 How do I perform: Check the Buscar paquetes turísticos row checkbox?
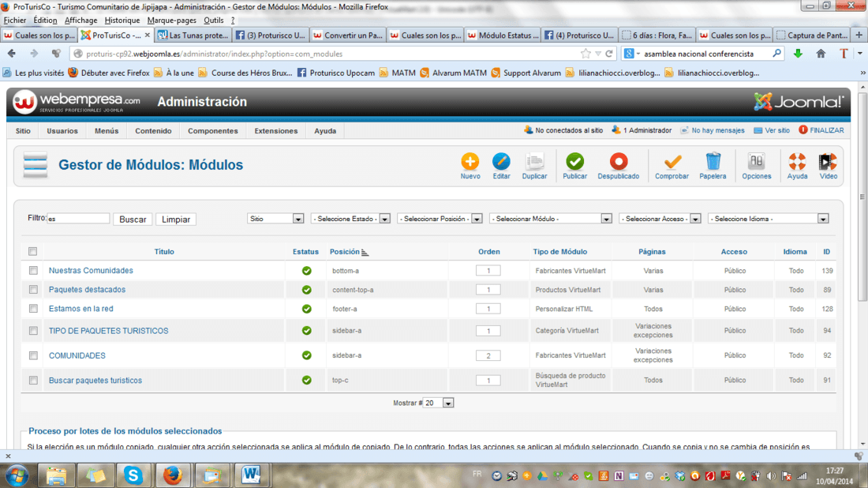pyautogui.click(x=33, y=381)
